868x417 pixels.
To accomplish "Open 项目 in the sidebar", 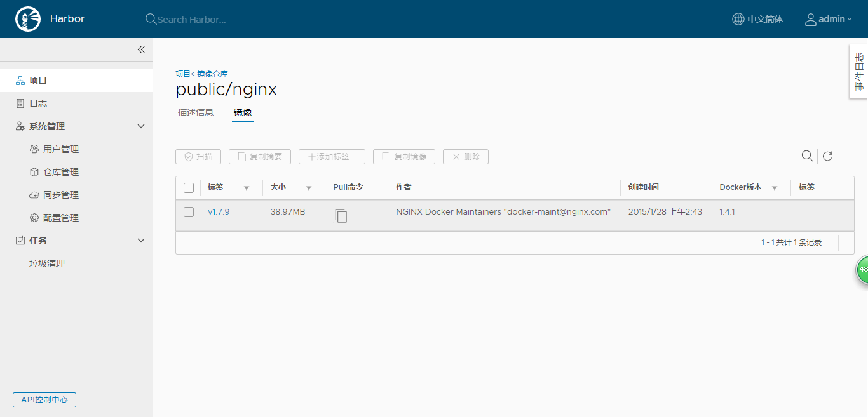I will click(x=76, y=81).
